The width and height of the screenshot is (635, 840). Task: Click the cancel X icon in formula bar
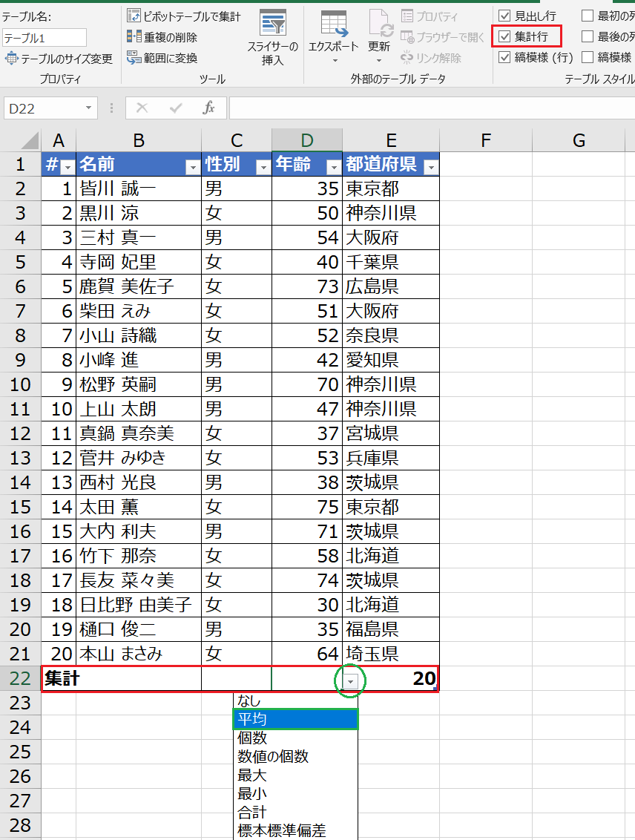pyautogui.click(x=142, y=108)
